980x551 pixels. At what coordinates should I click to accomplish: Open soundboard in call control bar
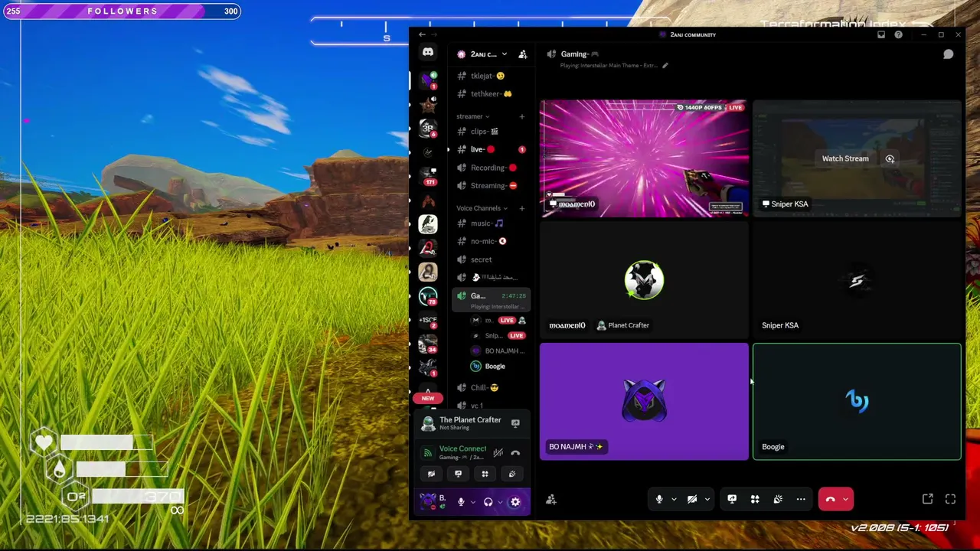point(778,500)
